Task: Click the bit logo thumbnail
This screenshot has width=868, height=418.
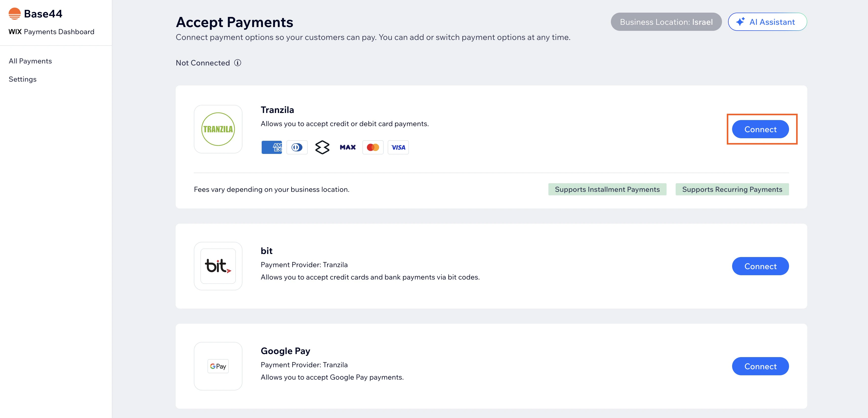Action: point(218,266)
